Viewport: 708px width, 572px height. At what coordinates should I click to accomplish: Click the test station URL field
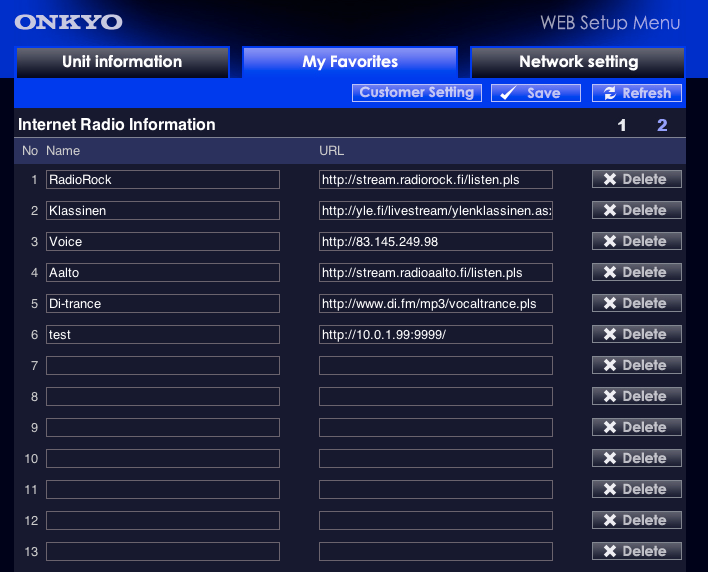click(x=436, y=335)
